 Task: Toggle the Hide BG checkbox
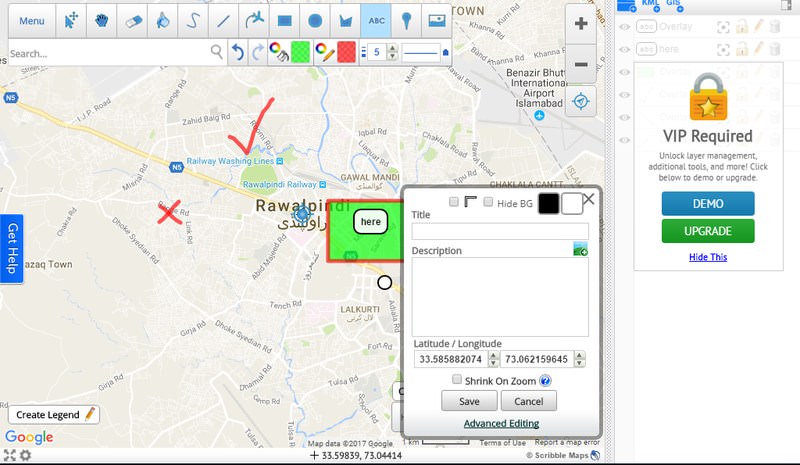click(488, 202)
